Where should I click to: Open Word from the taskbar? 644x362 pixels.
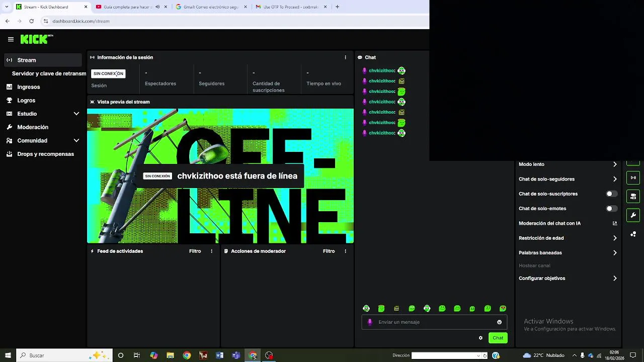click(x=219, y=355)
